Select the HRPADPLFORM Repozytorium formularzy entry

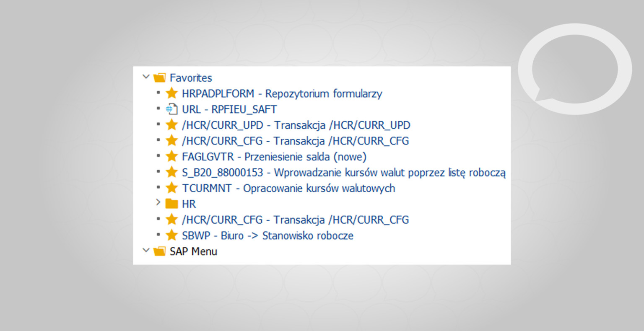(282, 93)
